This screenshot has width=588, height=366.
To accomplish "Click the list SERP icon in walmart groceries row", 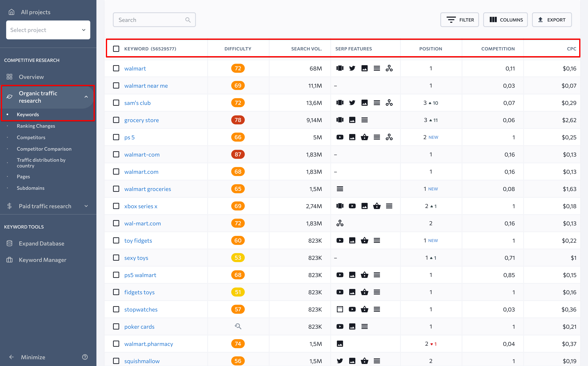I will (x=340, y=189).
